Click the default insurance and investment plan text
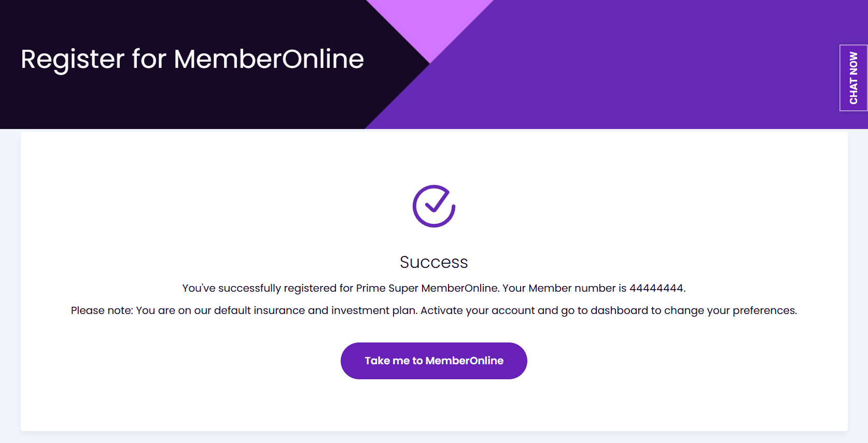The width and height of the screenshot is (868, 443). coord(316,310)
